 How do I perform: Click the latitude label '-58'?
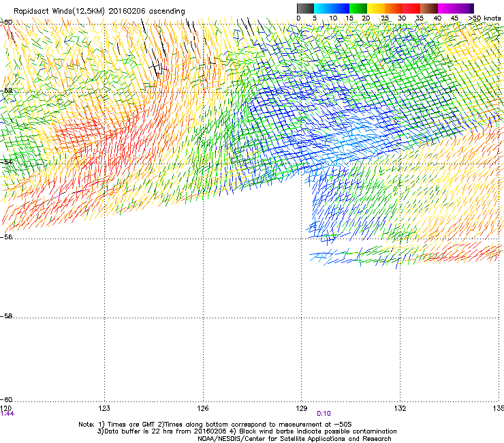pos(6,316)
